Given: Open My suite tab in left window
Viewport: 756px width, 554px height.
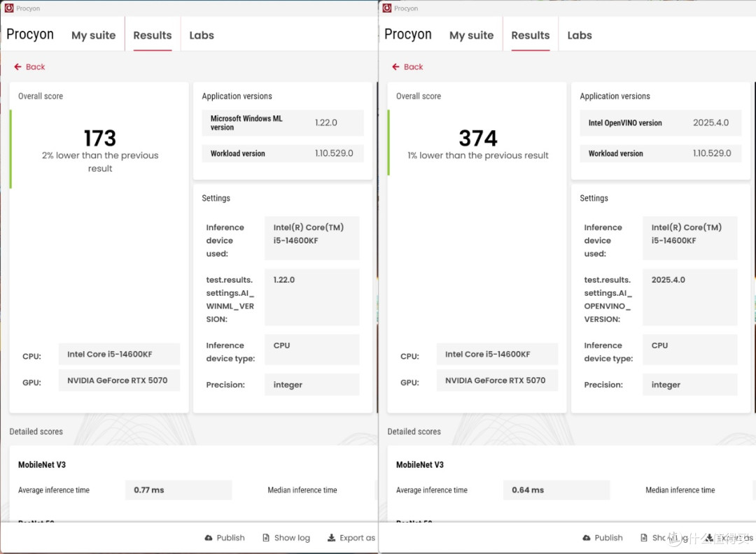Looking at the screenshot, I should (94, 35).
